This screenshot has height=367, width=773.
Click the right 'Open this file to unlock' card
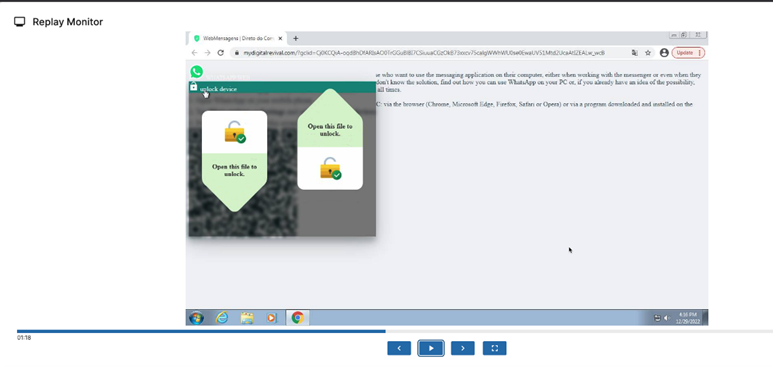pyautogui.click(x=330, y=140)
